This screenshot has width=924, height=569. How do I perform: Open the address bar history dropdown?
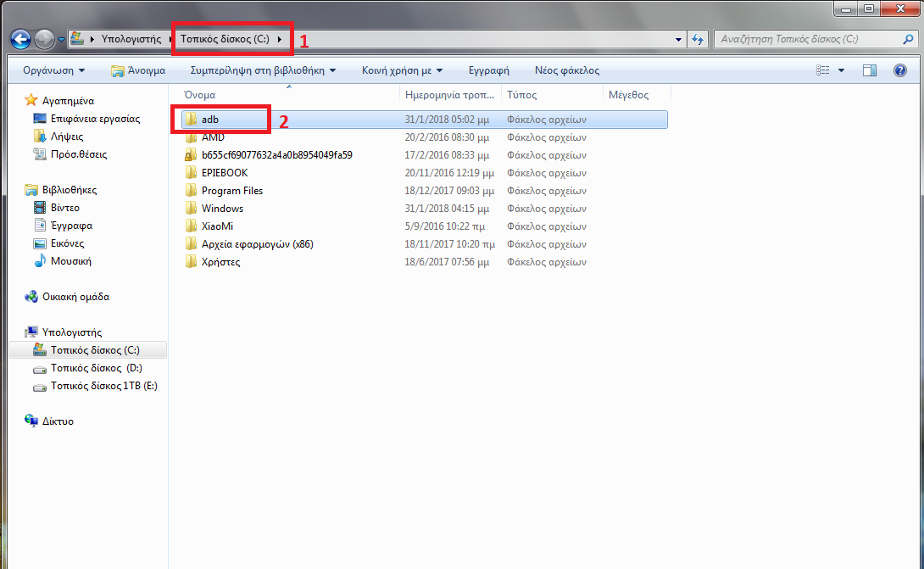tap(678, 40)
